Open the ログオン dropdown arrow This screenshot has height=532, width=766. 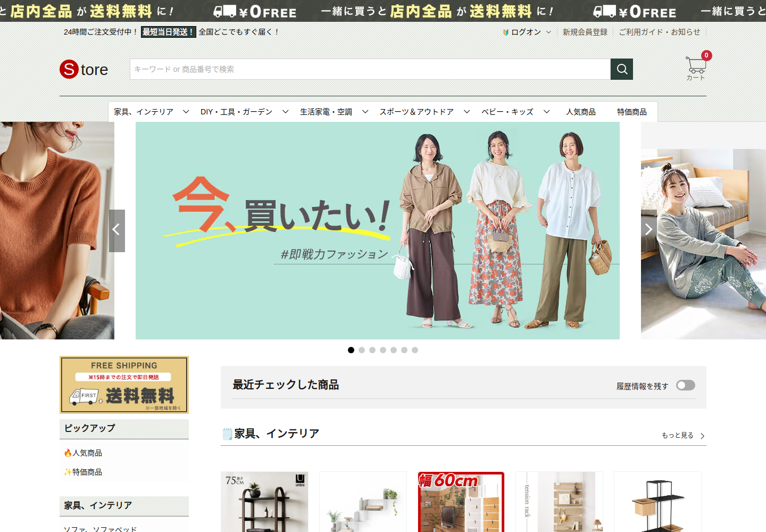(548, 32)
